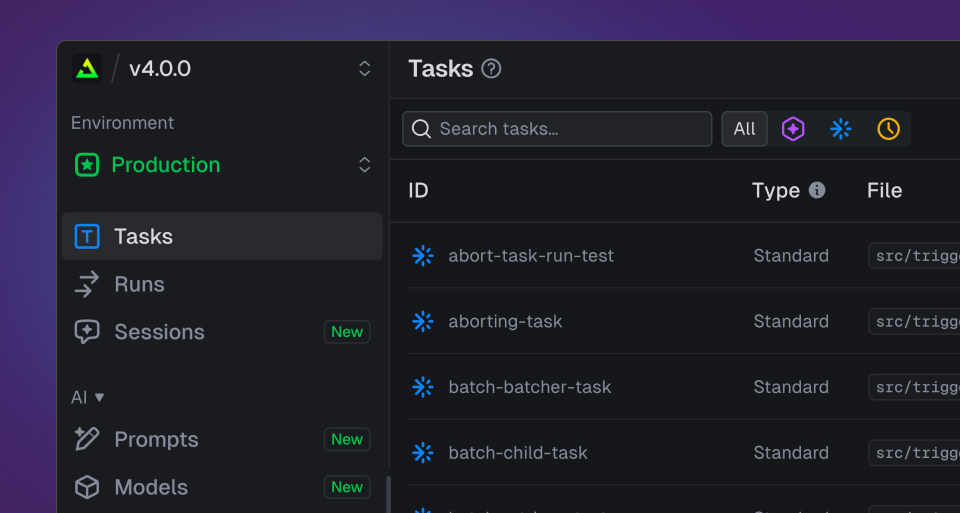Click the New badge beside Sessions
The image size is (960, 513).
[347, 332]
